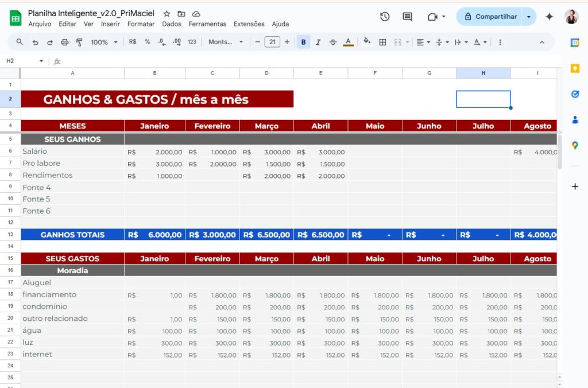This screenshot has width=588, height=388.
Task: Print the spreadsheet
Action: (64, 42)
